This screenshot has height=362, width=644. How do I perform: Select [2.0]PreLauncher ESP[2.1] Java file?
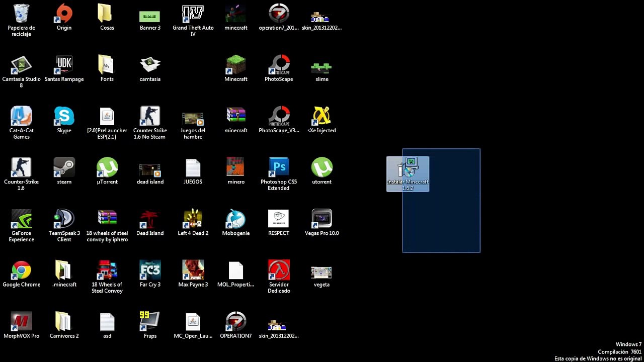coord(107,123)
